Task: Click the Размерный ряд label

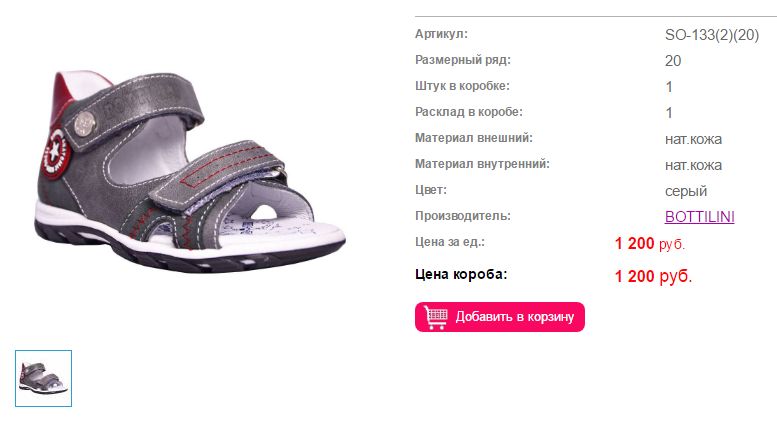Action: [463, 60]
